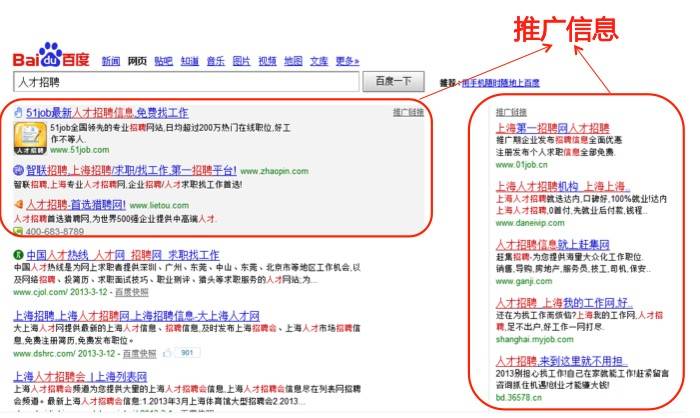700x418 pixels.
Task: Open the sidebar ad 上海第一招聘网人才招聘
Action: coord(553,128)
